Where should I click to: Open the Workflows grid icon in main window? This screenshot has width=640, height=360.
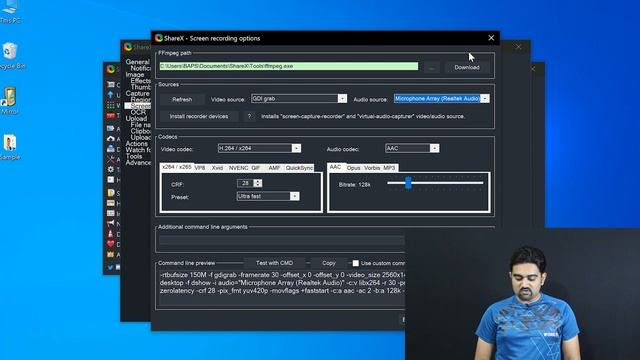(x=111, y=105)
